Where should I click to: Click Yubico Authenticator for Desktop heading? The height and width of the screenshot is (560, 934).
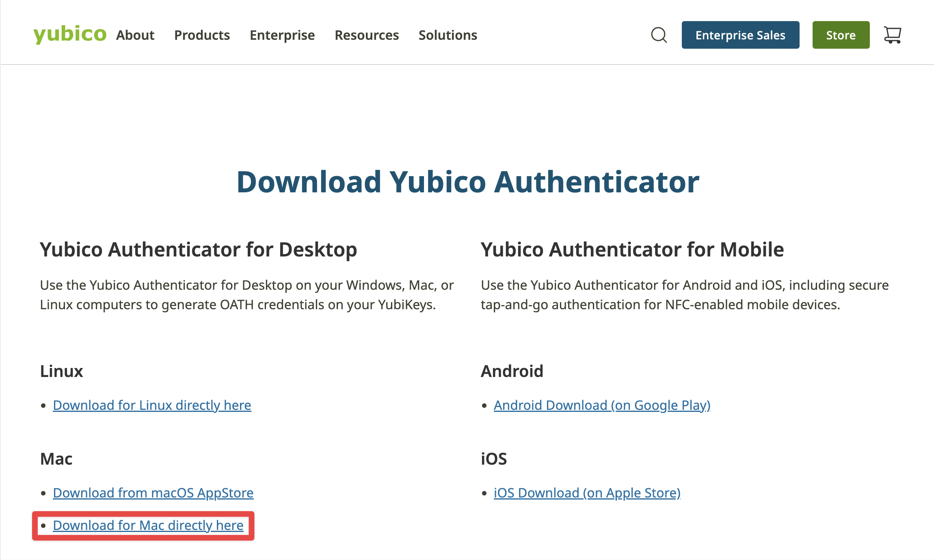coord(199,250)
